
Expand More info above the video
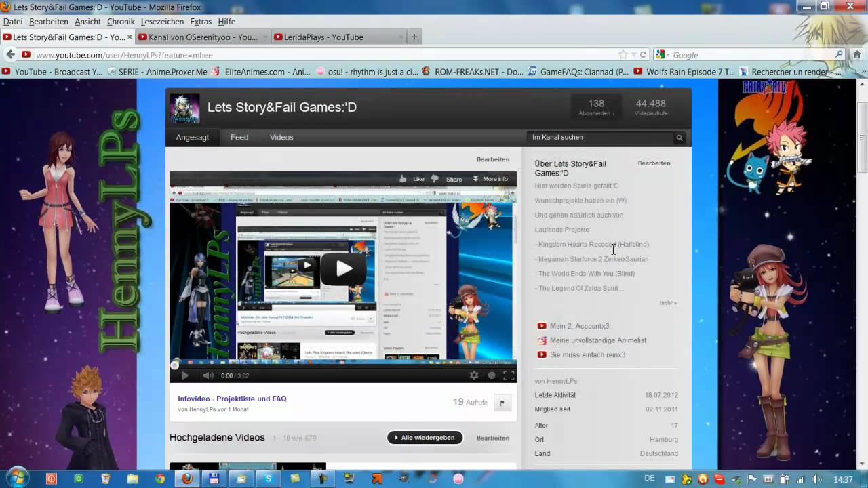(x=490, y=179)
